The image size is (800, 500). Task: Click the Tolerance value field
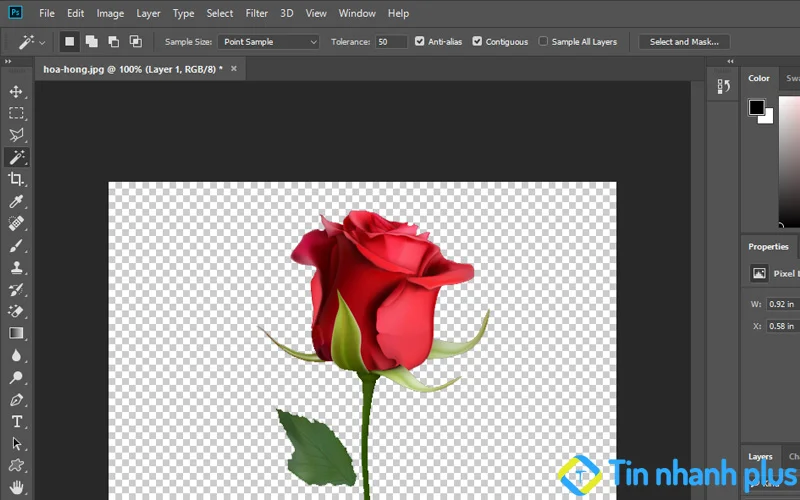391,42
